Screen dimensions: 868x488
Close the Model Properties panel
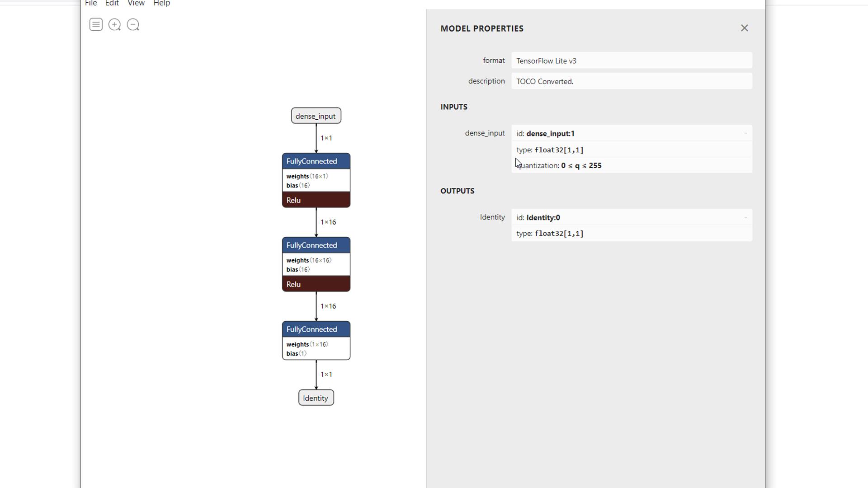744,28
